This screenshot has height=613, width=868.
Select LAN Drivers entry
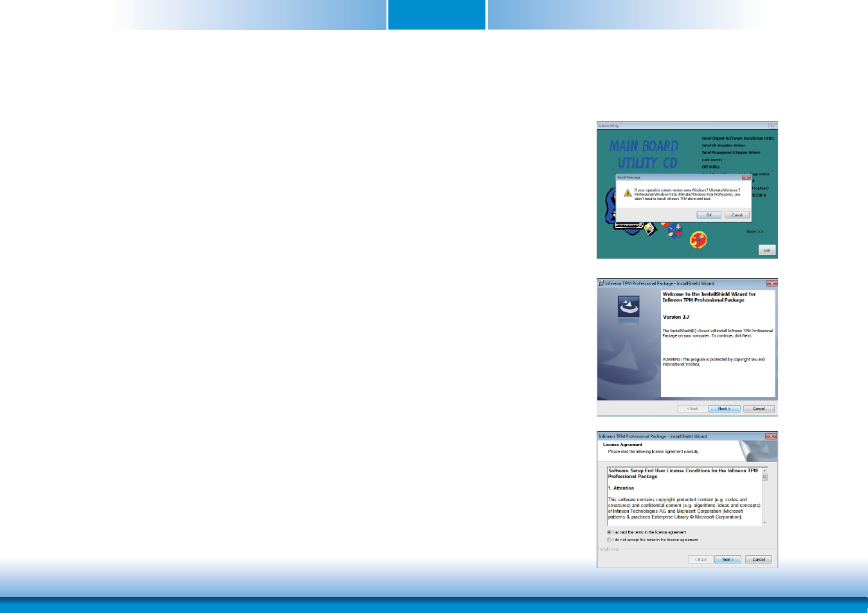(x=712, y=160)
